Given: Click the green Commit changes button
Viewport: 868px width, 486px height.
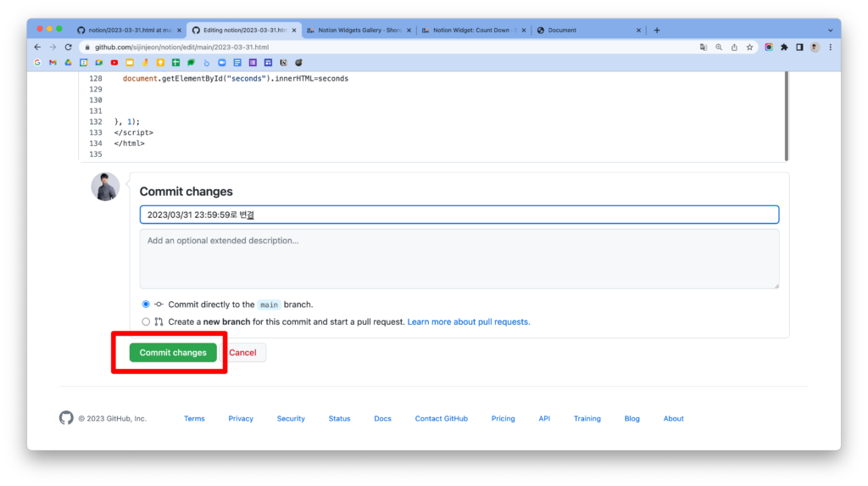Looking at the screenshot, I should [x=173, y=353].
